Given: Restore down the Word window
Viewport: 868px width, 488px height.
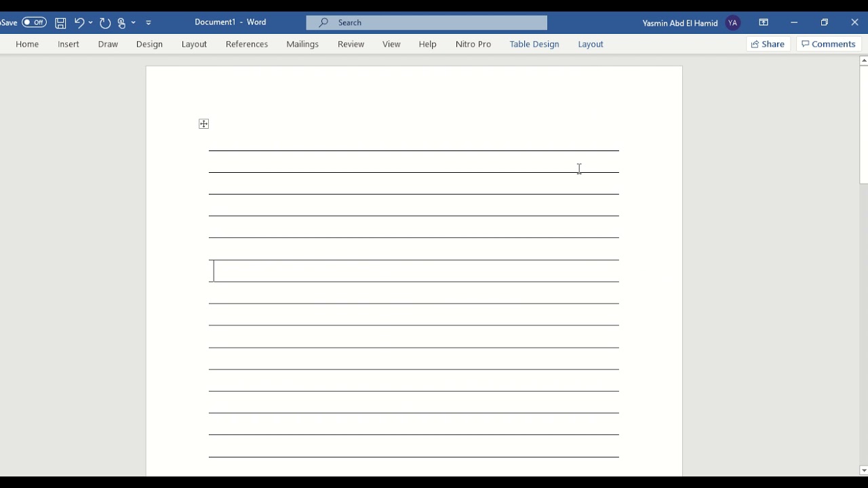Looking at the screenshot, I should [825, 22].
